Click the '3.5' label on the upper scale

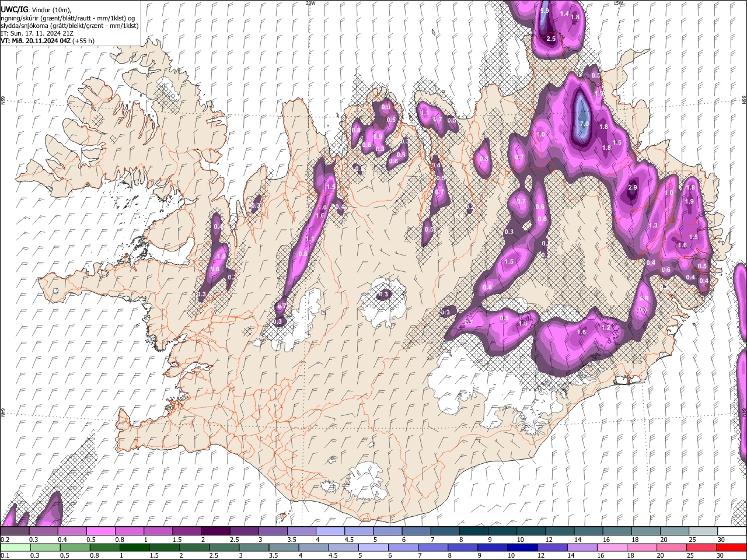point(292,540)
